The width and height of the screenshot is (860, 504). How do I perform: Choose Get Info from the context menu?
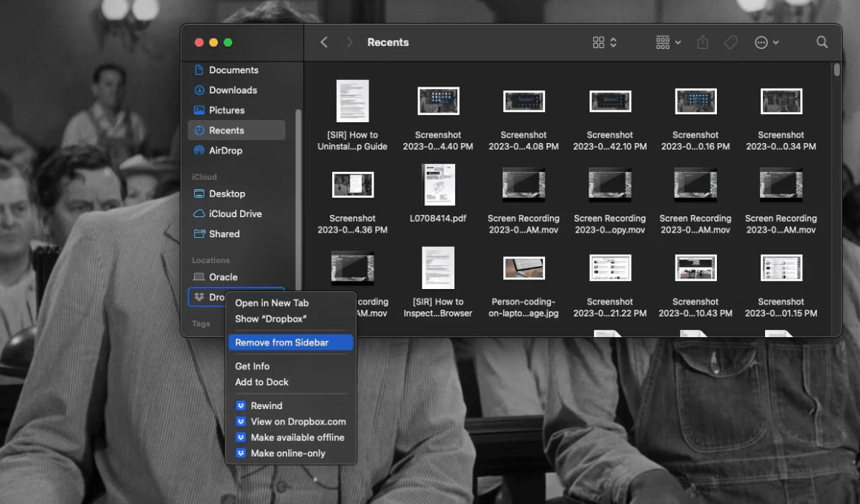291,366
